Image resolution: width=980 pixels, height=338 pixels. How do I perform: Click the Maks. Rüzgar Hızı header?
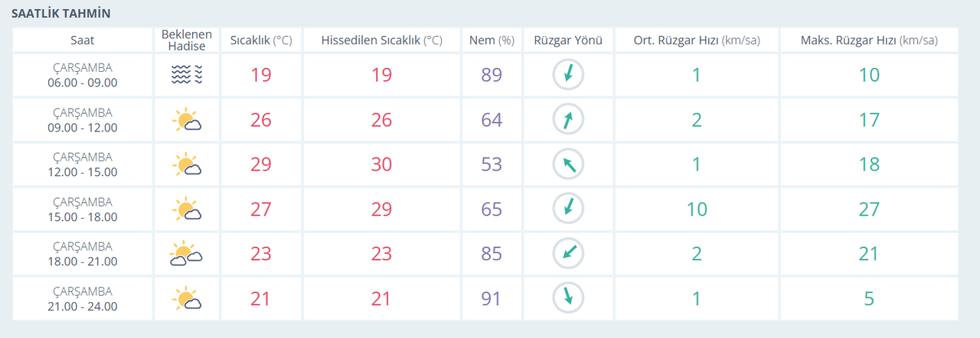[868, 41]
